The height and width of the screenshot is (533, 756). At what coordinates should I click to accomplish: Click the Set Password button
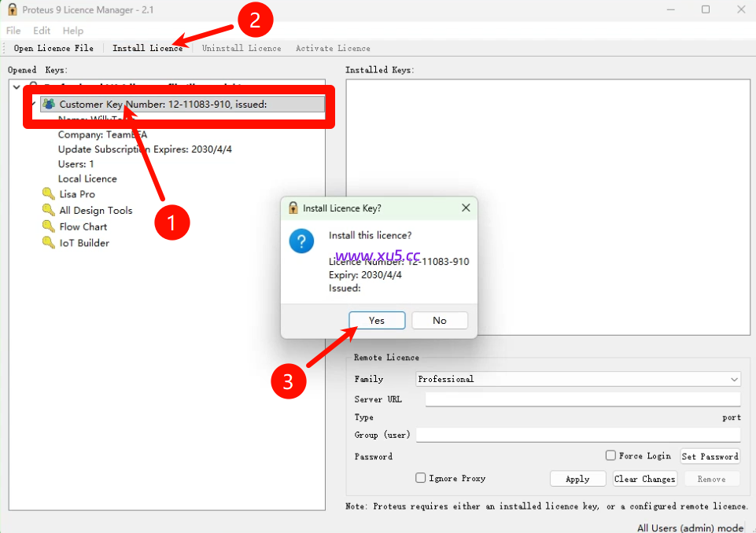pos(709,456)
